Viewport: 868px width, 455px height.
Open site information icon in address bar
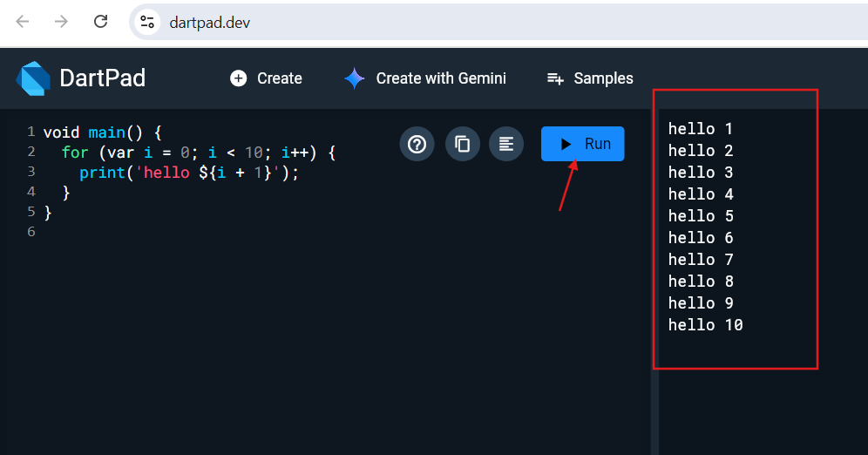pyautogui.click(x=148, y=22)
